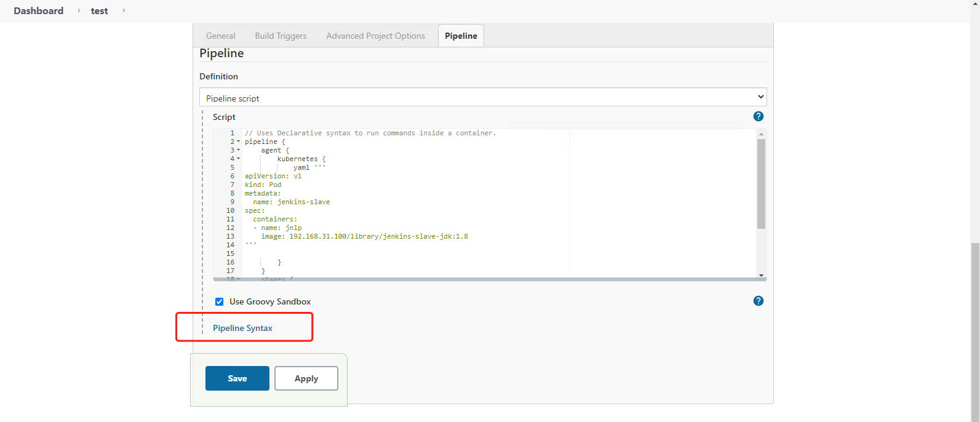Switch to the Build Triggers tab

click(281, 36)
